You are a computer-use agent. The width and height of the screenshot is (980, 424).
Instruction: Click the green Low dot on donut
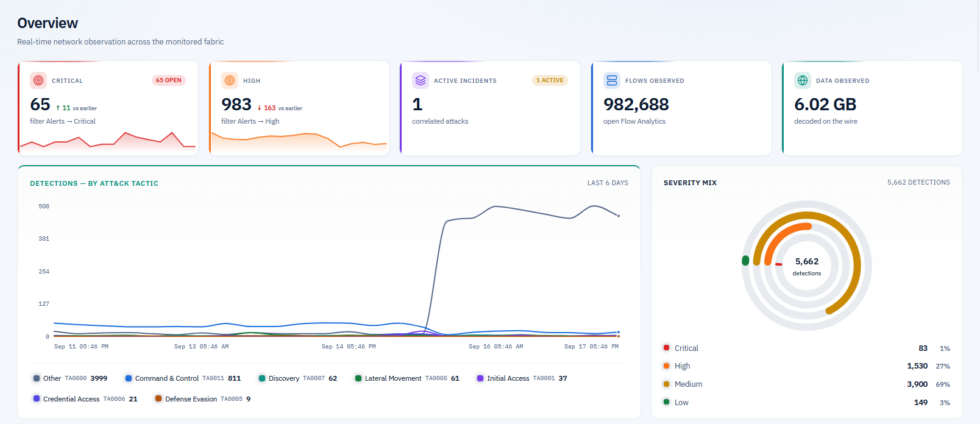(745, 261)
